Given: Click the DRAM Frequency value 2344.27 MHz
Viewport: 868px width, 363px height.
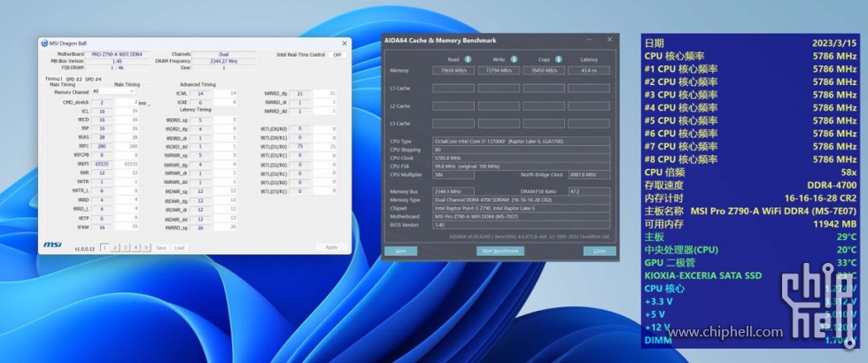Looking at the screenshot, I should click(x=223, y=61).
